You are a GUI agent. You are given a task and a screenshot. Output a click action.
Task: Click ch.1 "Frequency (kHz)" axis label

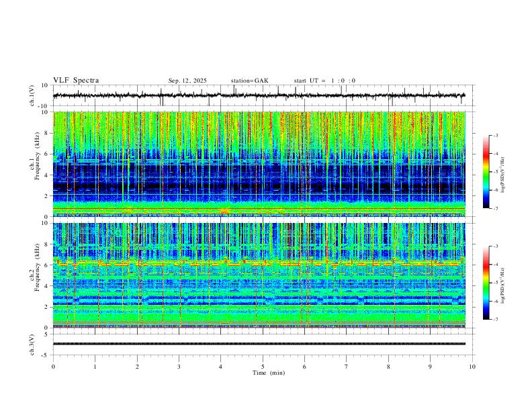tap(37, 156)
